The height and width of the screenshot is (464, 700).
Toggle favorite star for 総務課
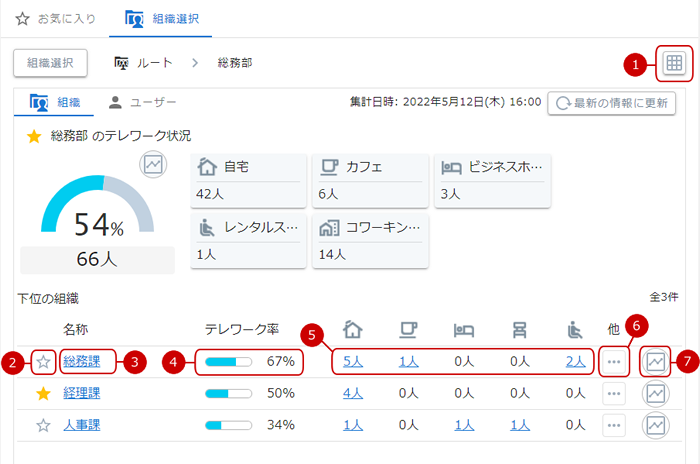[x=43, y=362]
